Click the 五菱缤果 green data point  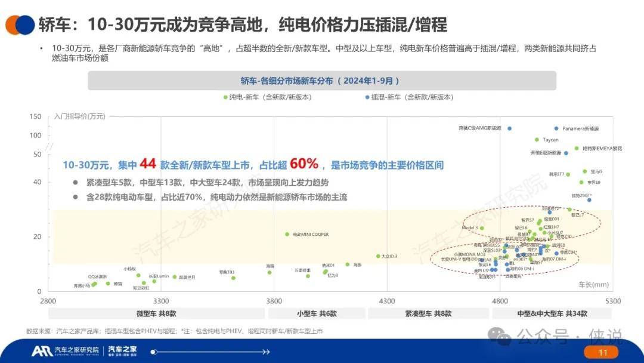(308, 276)
